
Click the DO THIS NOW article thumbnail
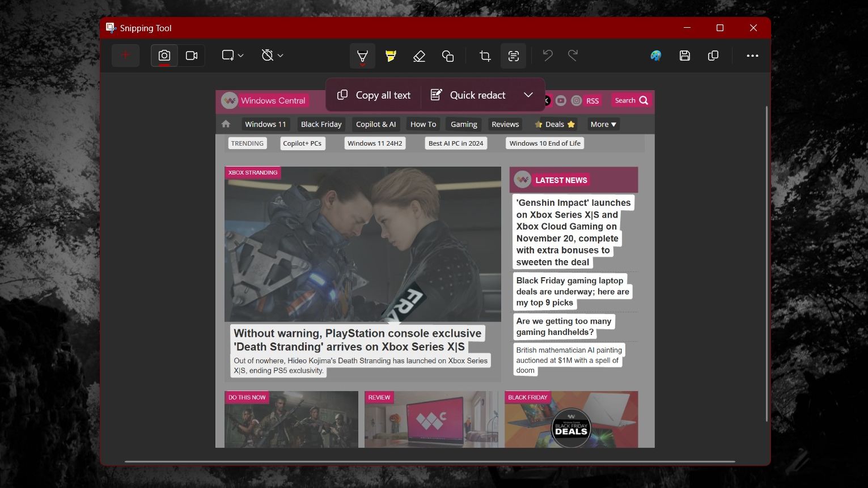click(x=291, y=419)
